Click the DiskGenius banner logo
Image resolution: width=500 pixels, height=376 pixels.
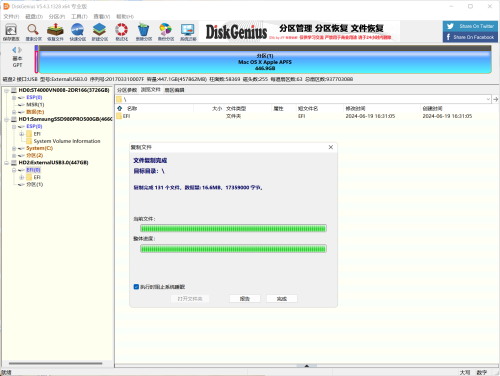click(236, 32)
